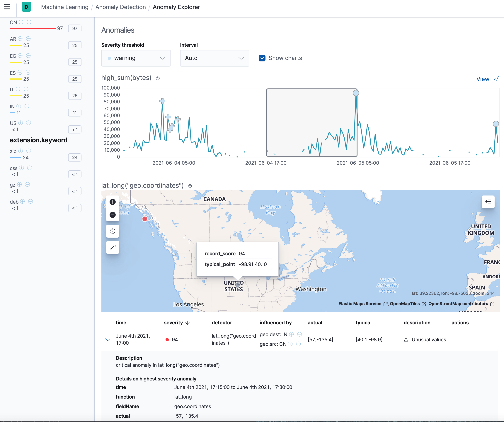Viewport: 504px width, 422px height.
Task: Click the typical value [40.1,-98.9] cell
Action: (369, 339)
